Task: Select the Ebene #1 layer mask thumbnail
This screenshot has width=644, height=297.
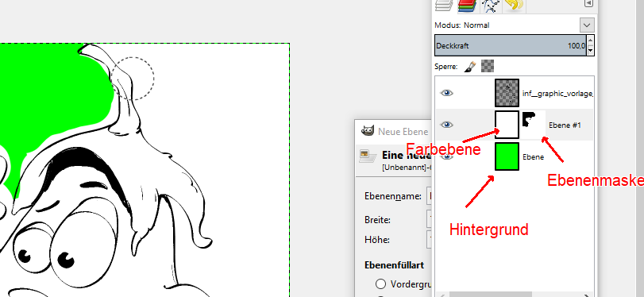Action: [533, 125]
